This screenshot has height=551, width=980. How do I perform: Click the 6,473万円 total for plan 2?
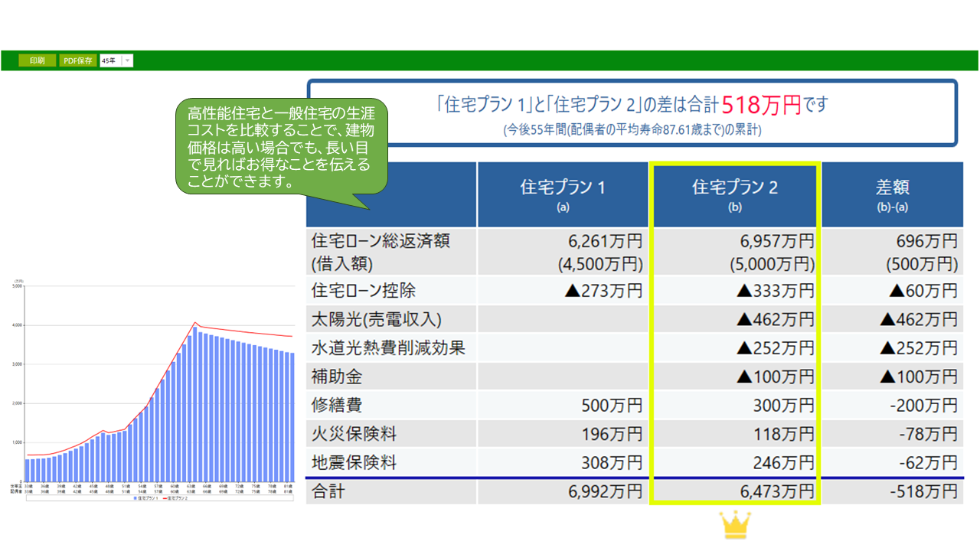pos(776,491)
